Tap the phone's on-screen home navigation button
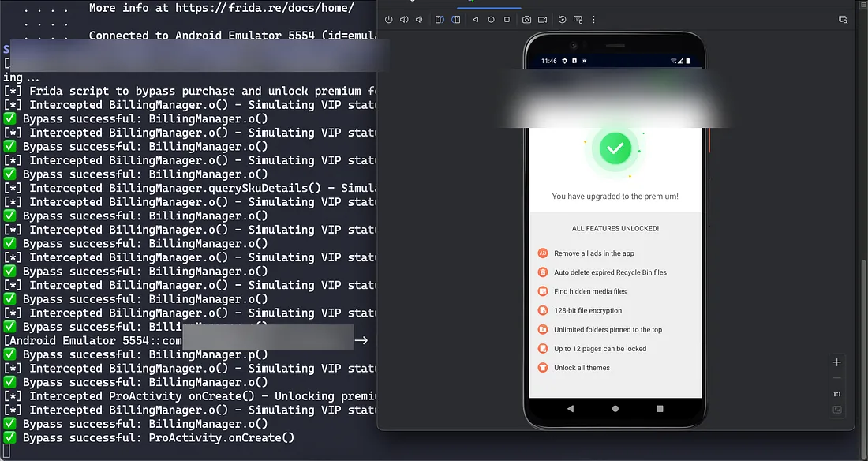The width and height of the screenshot is (868, 461). (615, 409)
